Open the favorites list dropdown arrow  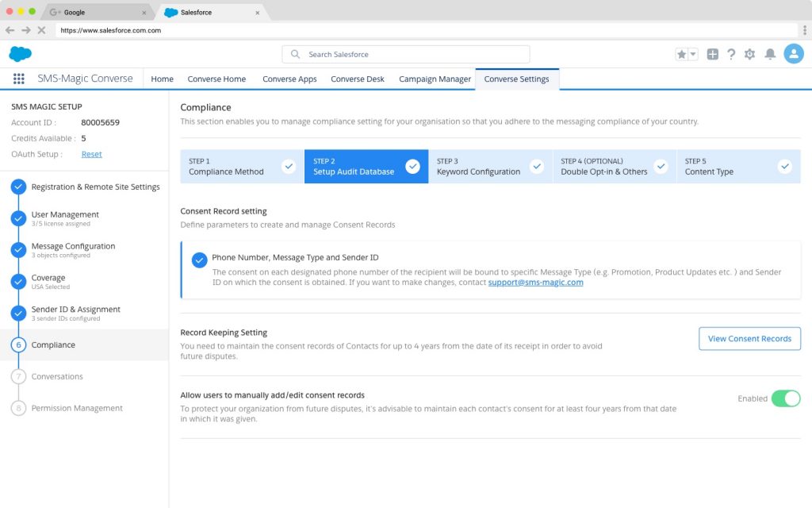pos(693,54)
